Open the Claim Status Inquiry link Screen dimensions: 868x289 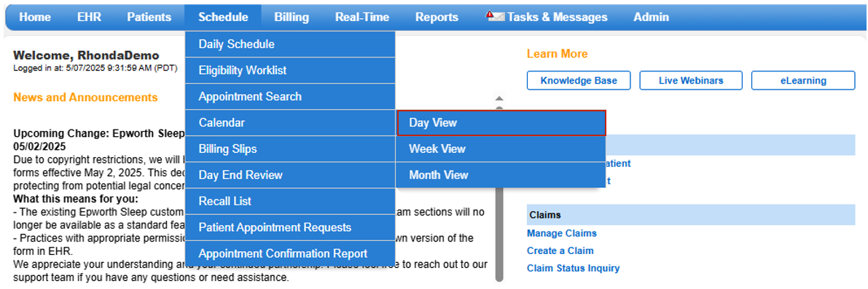pos(574,268)
